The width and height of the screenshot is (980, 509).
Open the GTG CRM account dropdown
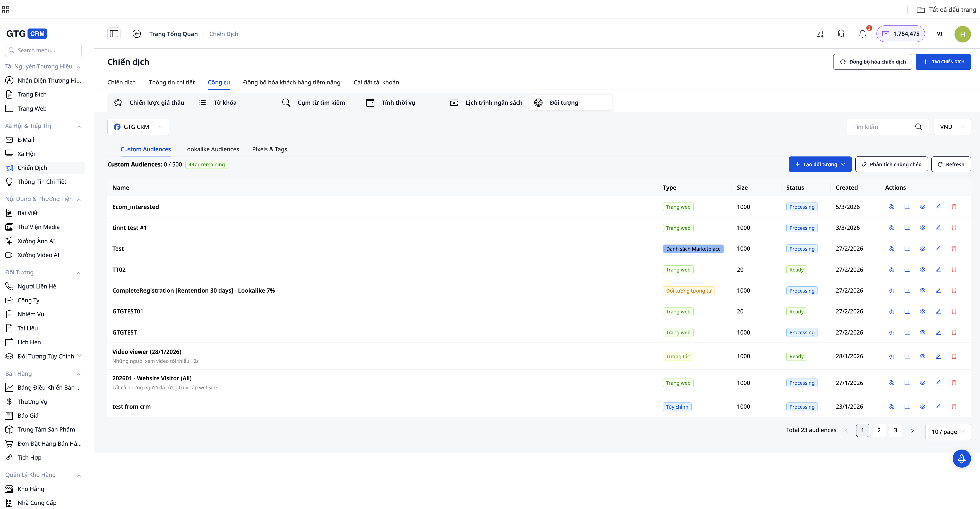point(138,127)
